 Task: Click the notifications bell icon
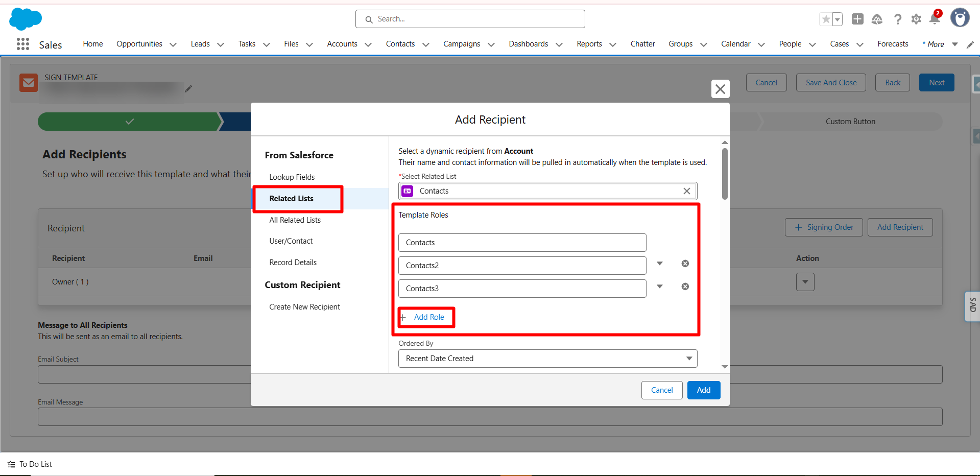pyautogui.click(x=935, y=19)
